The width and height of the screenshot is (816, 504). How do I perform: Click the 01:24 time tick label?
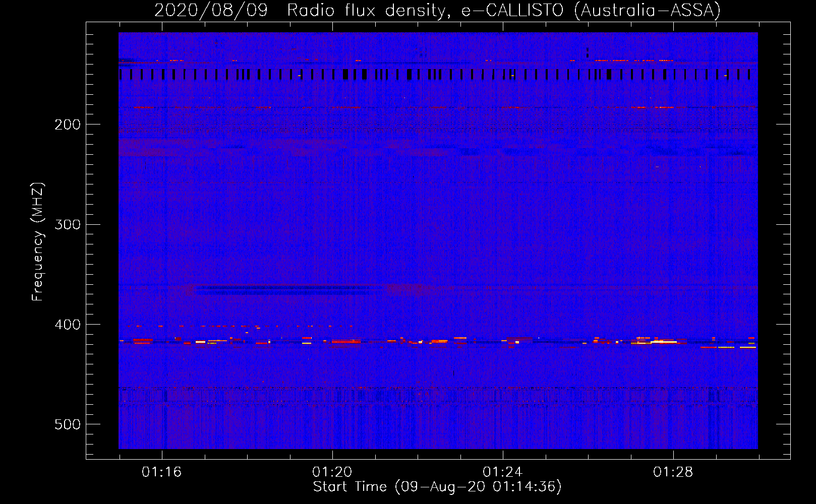click(x=502, y=472)
